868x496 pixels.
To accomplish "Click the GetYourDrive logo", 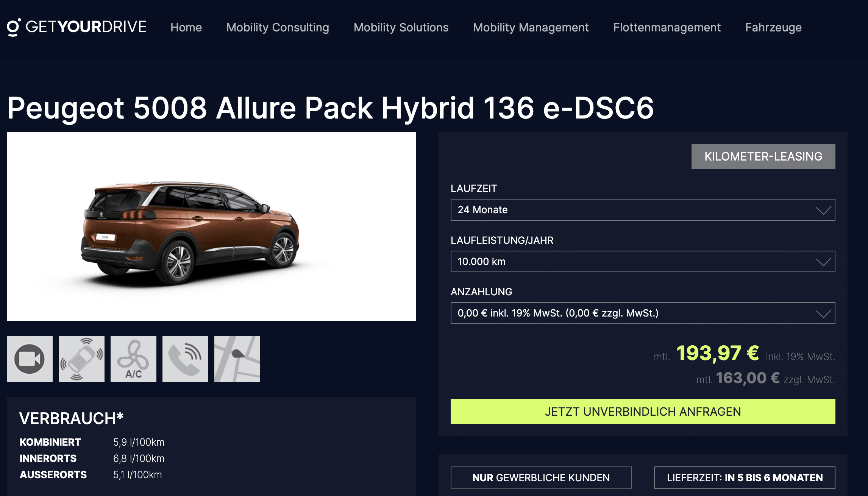I will click(77, 27).
